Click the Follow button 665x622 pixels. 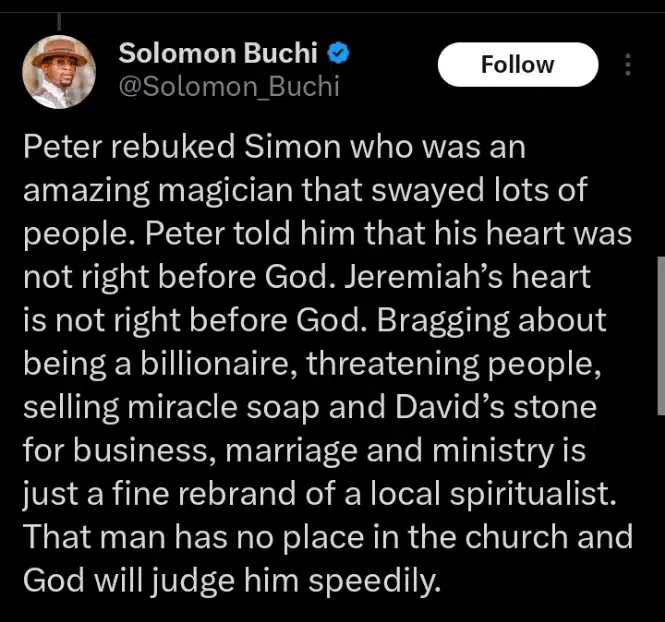517,65
